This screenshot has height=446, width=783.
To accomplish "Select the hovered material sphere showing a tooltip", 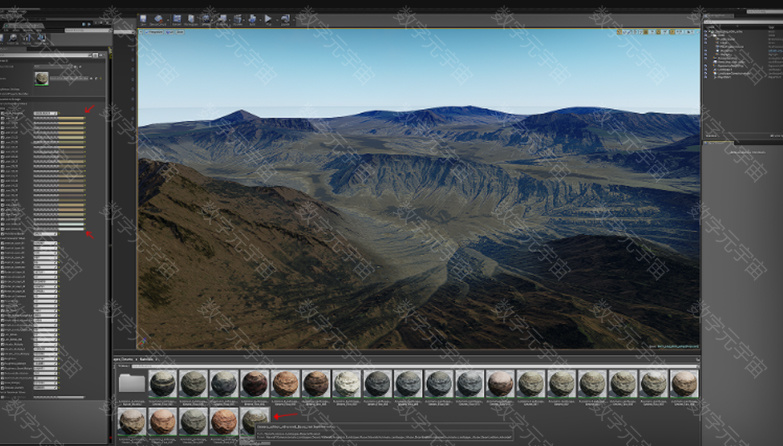I will (255, 421).
